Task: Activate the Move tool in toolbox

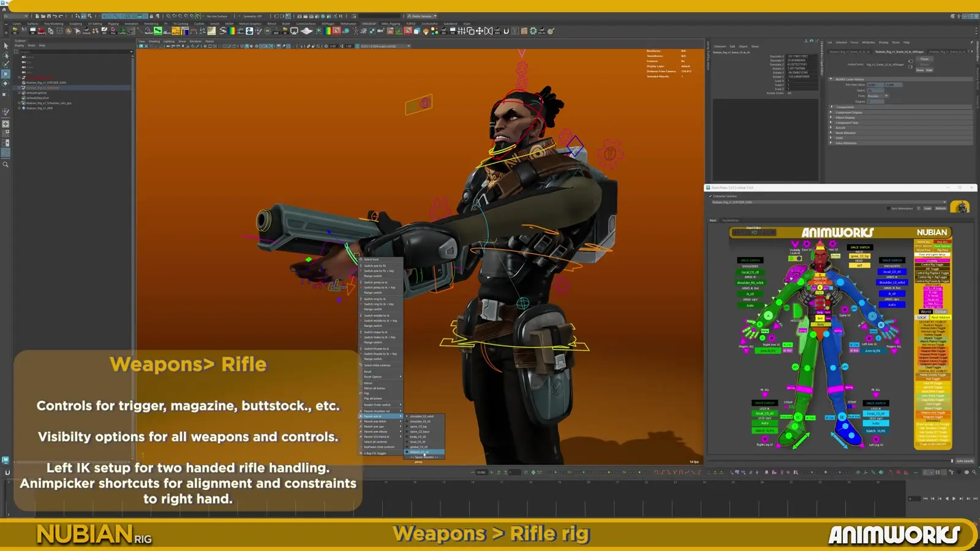Action: pos(6,74)
